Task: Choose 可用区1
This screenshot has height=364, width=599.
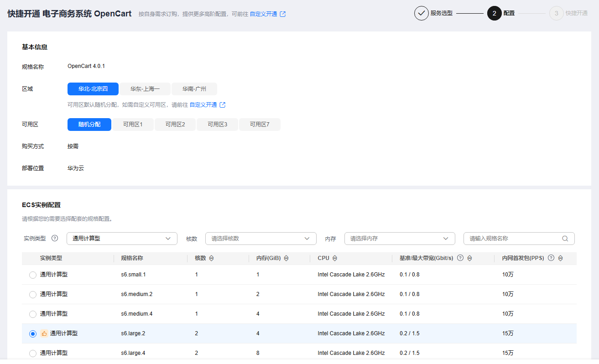Action: (x=133, y=125)
